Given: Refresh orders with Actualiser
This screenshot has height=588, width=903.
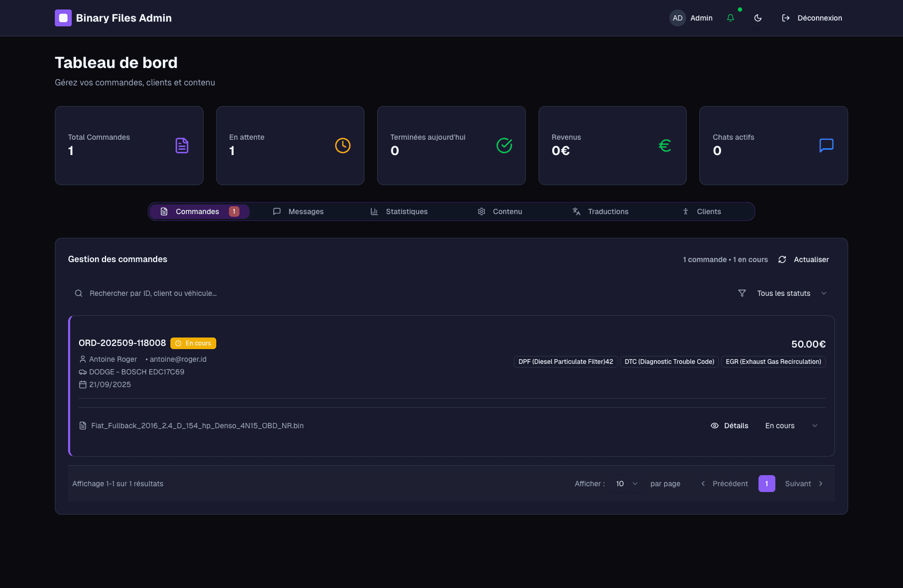Looking at the screenshot, I should pos(803,259).
